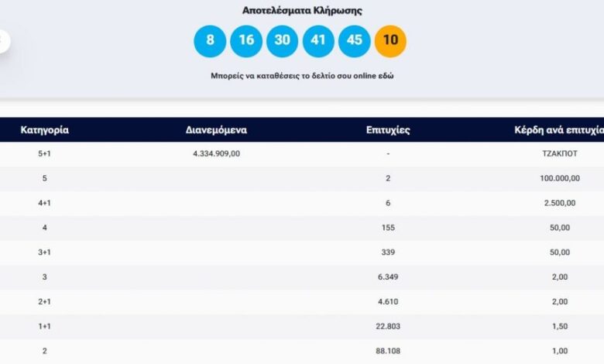Click the orange Joker ball number 10

point(390,40)
